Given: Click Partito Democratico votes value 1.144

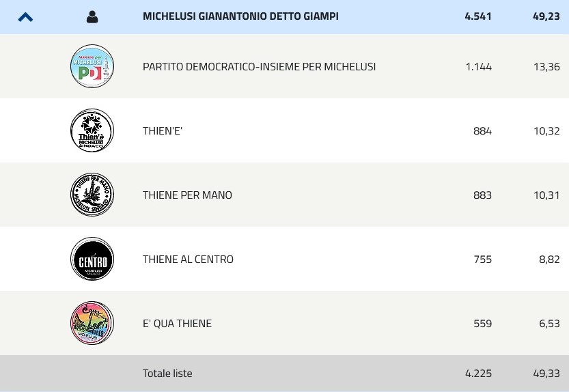Looking at the screenshot, I should pos(478,67).
